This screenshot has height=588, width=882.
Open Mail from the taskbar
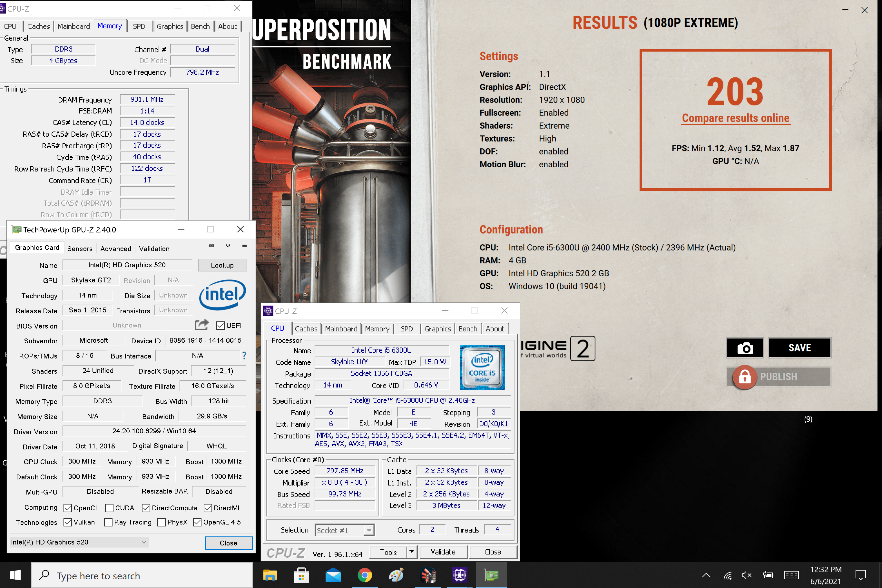tap(333, 575)
